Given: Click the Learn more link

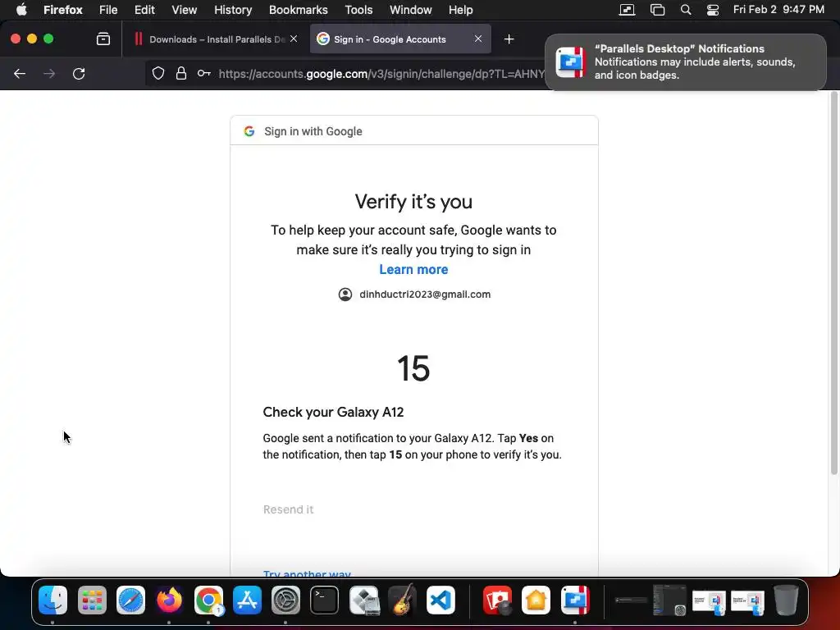Looking at the screenshot, I should tap(413, 269).
